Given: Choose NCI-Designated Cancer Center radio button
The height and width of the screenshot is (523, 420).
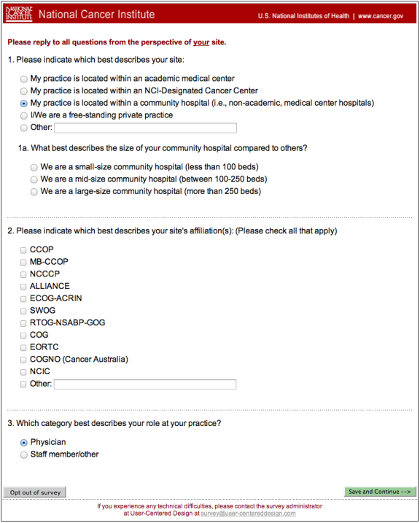Looking at the screenshot, I should [x=23, y=91].
